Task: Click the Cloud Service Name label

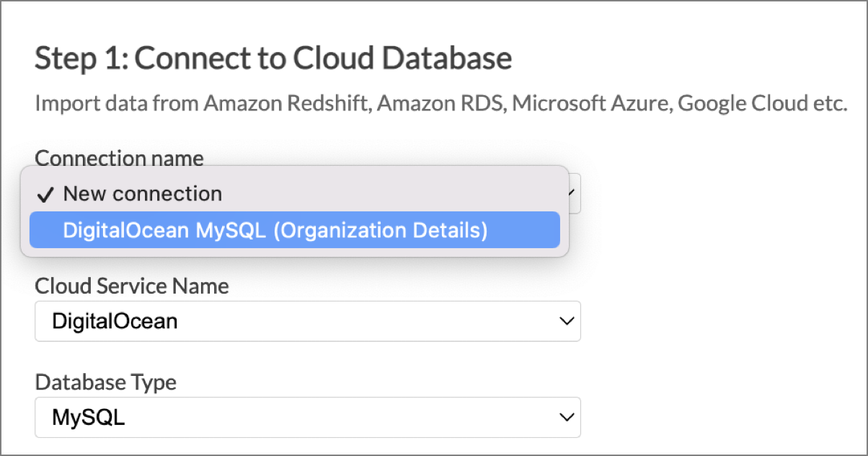Action: point(132,286)
